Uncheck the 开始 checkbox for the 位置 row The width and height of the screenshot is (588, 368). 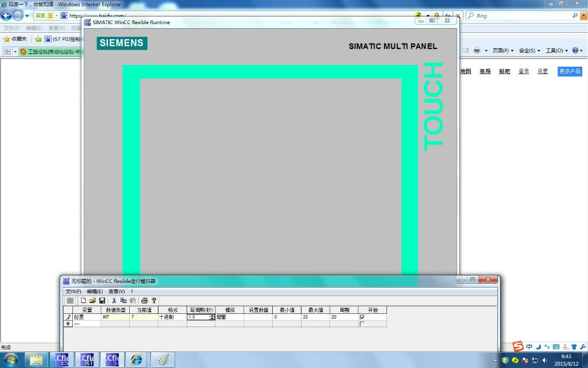(362, 317)
